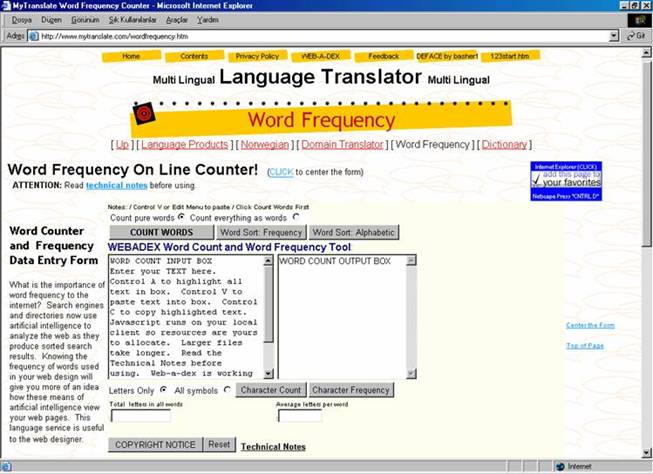This screenshot has height=474, width=653.
Task: Open the Araçlar menu
Action: (x=177, y=20)
